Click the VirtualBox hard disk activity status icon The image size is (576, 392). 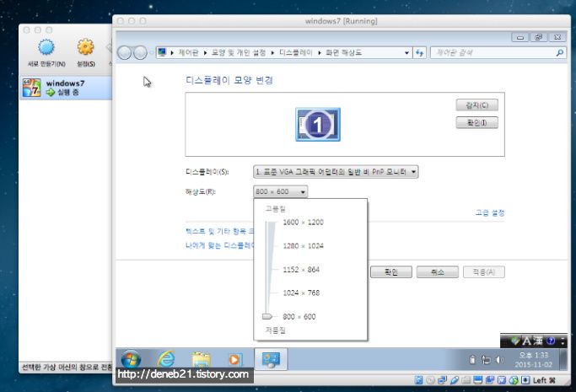419,380
